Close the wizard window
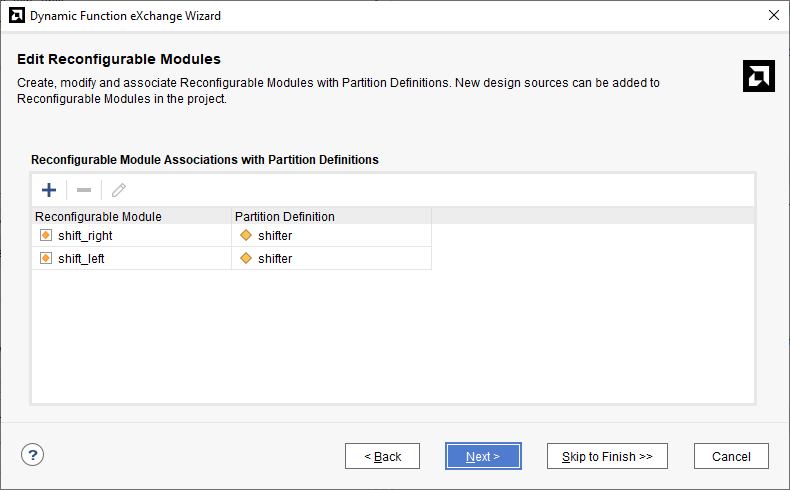The image size is (790, 490). click(773, 16)
